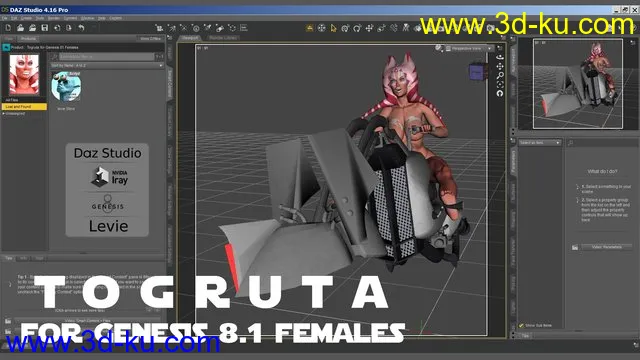640x360 pixels.
Task: Click the Video: Smart Content Pane button
Action: coord(88,321)
